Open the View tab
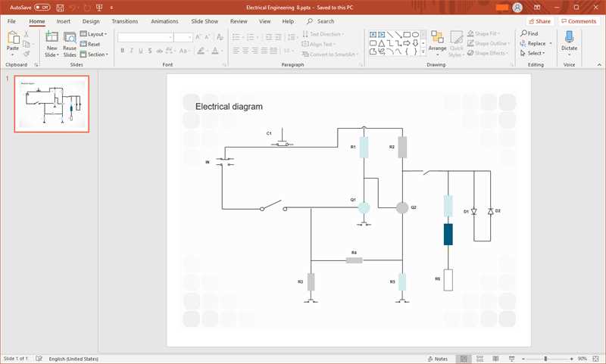Viewport: 606px width, 364px height. (264, 21)
